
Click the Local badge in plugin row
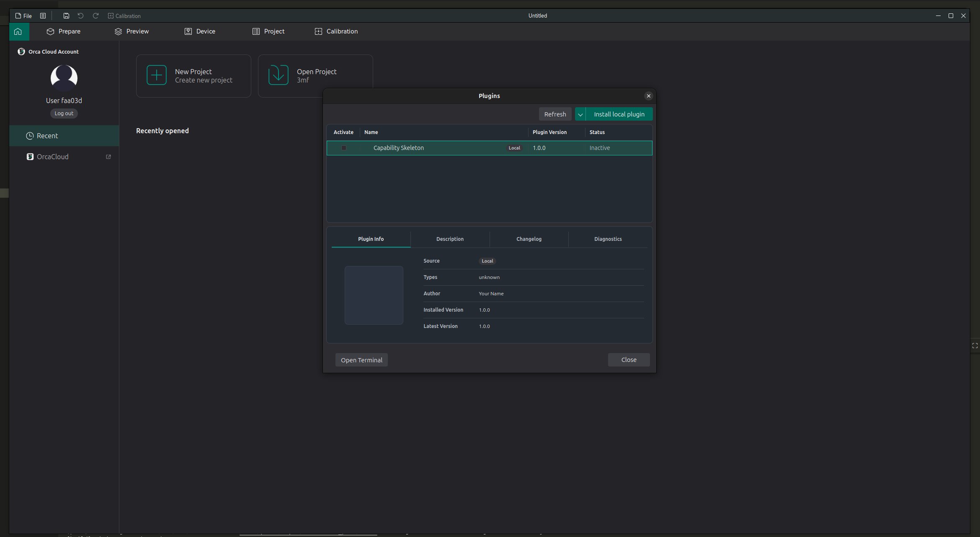tap(514, 148)
